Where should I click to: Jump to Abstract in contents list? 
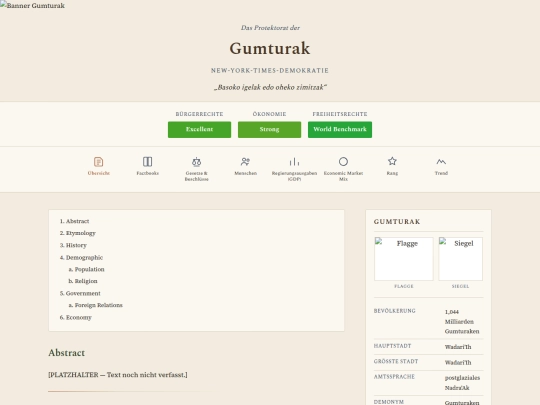point(77,221)
